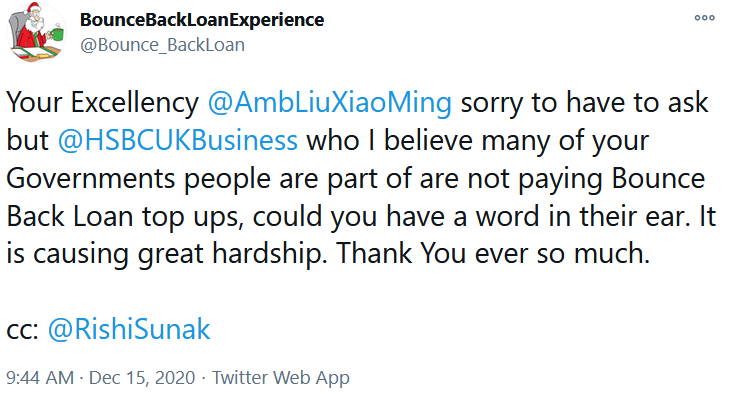Go to the @RishiSunak profile mention

coord(129,329)
